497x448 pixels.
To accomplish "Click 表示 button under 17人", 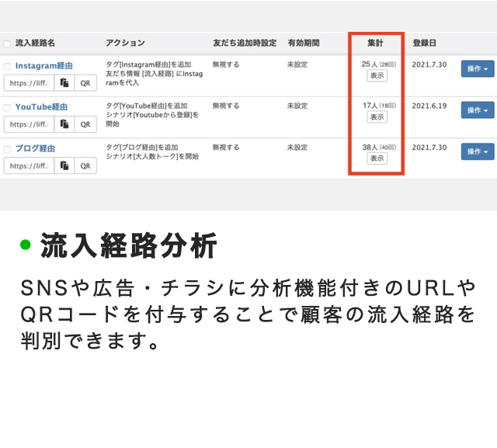I will coord(377,117).
